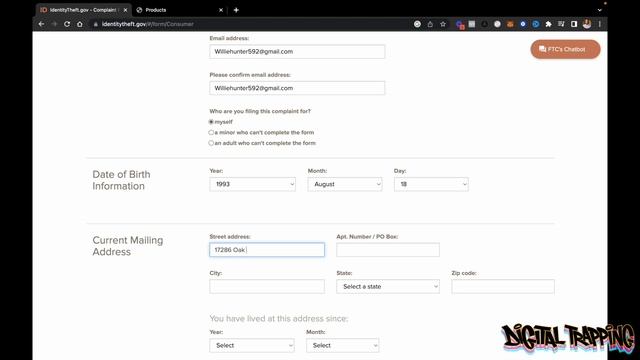Switch to the Products tab
The height and width of the screenshot is (360, 640).
(x=180, y=10)
